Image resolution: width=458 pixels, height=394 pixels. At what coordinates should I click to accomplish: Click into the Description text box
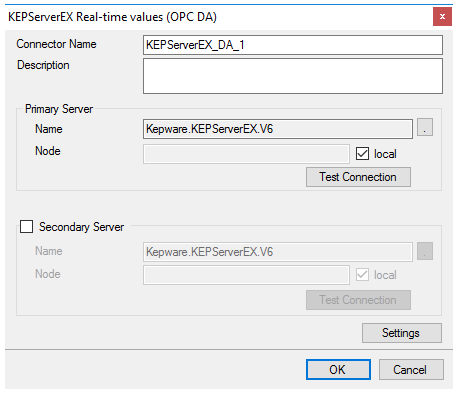pos(293,76)
